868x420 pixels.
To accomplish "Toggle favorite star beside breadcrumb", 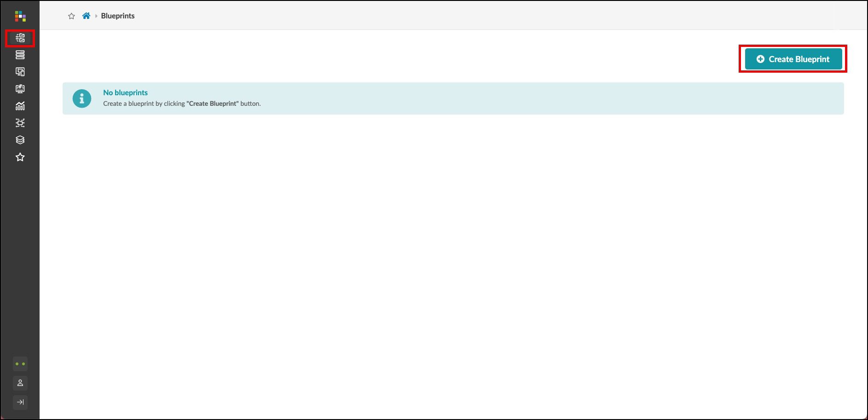I will (71, 16).
